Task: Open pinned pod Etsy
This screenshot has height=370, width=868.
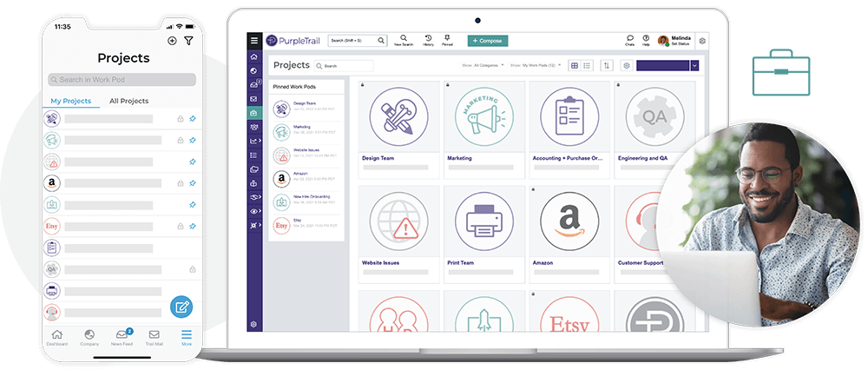Action: [x=306, y=225]
